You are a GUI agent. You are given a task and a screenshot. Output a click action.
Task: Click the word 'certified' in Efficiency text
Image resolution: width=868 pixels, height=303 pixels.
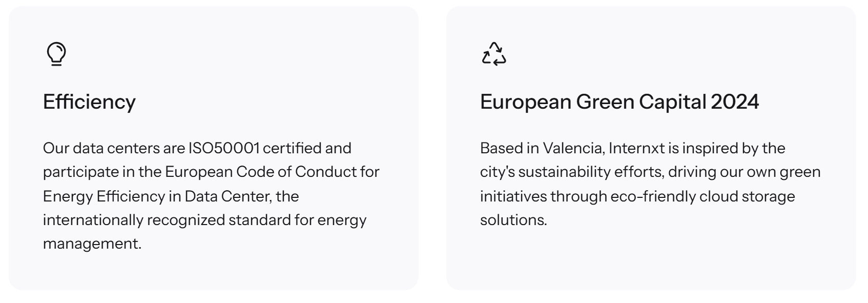click(292, 148)
